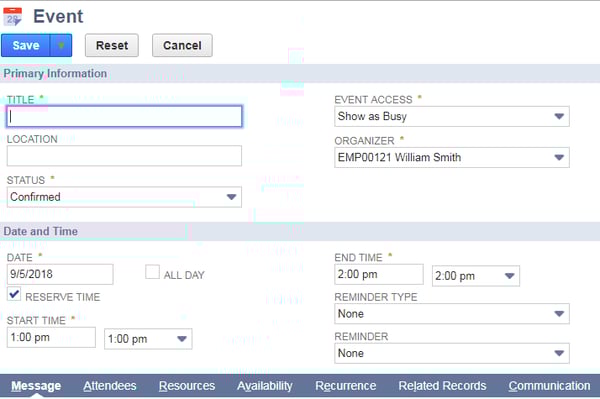Open the Save button dropdown arrow
600x399 pixels.
pos(61,45)
